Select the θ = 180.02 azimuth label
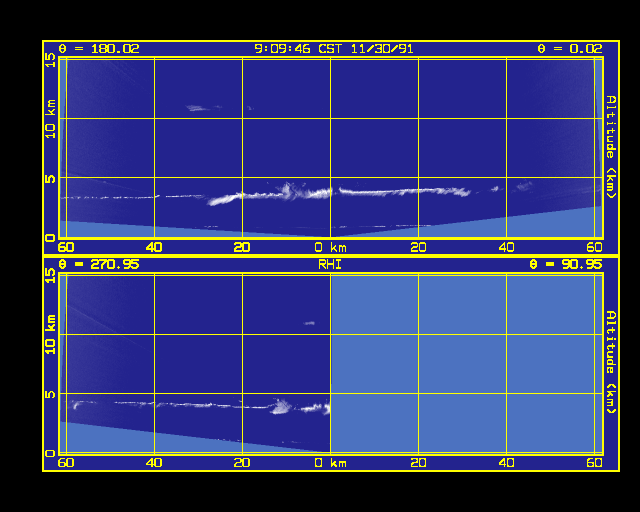 tap(99, 49)
